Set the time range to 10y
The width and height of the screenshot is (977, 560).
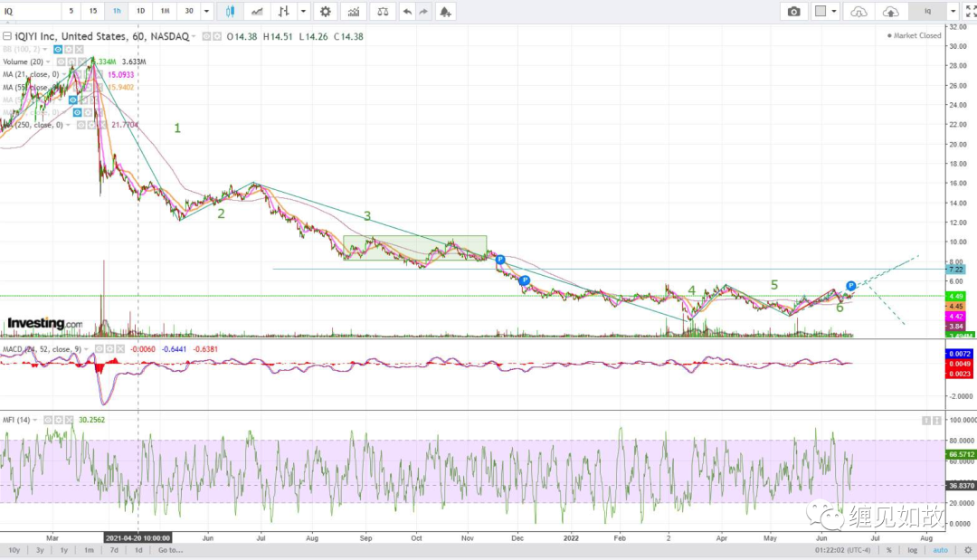point(14,550)
